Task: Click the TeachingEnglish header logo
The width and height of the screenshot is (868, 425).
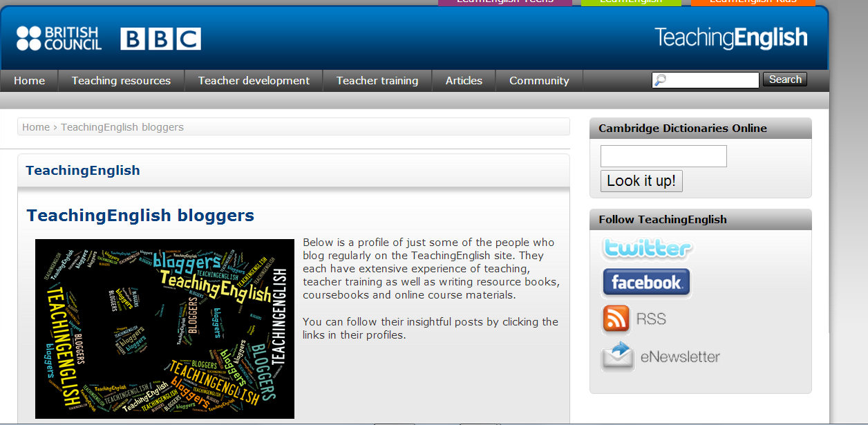Action: [730, 38]
